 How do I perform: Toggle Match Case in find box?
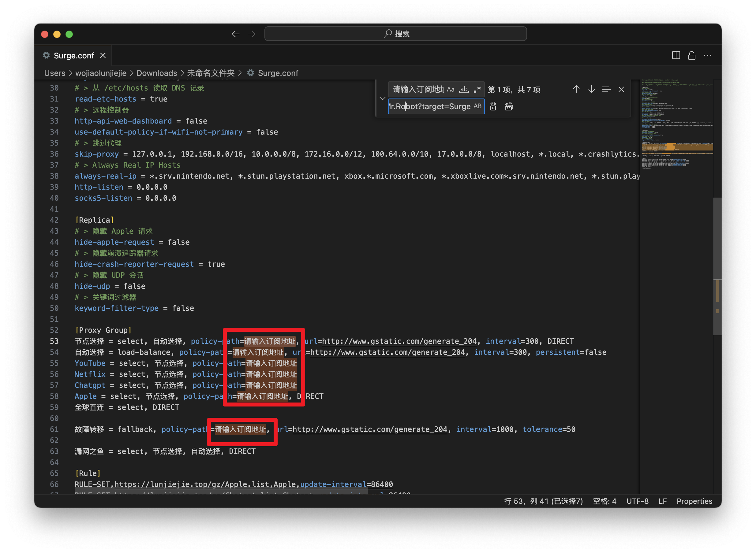451,89
